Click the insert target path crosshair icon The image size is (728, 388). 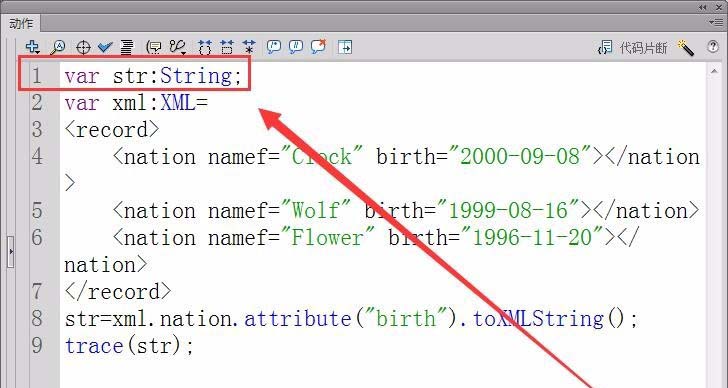(x=83, y=47)
